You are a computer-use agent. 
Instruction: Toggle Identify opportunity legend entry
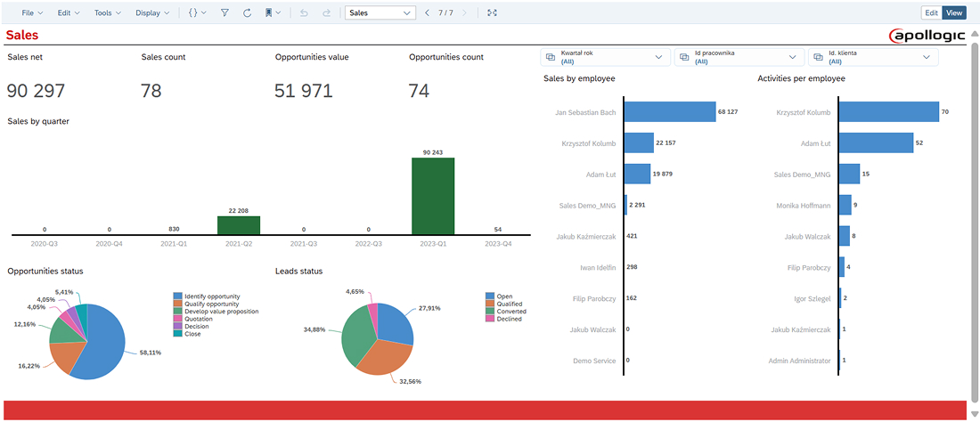tap(212, 296)
